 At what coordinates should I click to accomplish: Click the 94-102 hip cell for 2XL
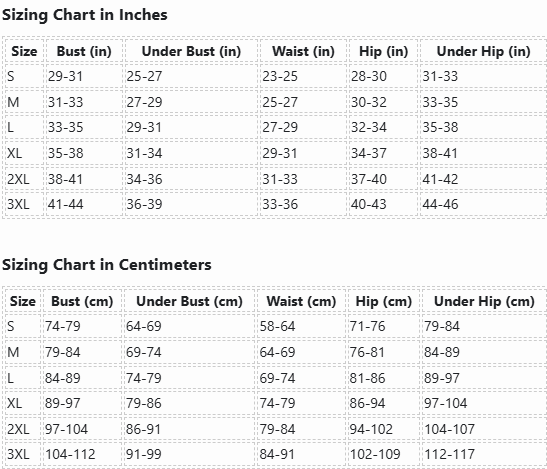point(384,429)
